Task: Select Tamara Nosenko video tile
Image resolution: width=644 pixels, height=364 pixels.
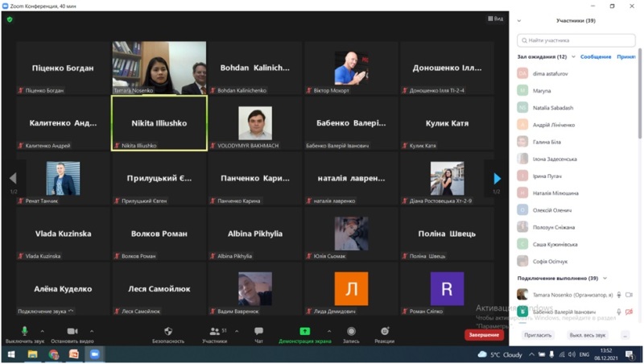Action: click(159, 68)
